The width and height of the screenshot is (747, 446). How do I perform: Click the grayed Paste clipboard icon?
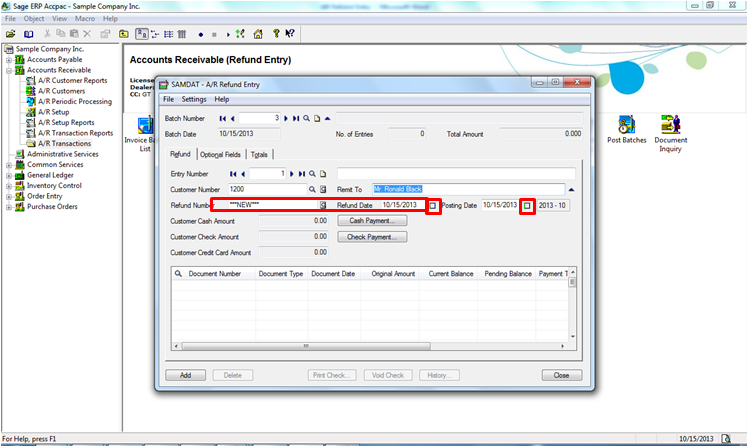(x=74, y=34)
